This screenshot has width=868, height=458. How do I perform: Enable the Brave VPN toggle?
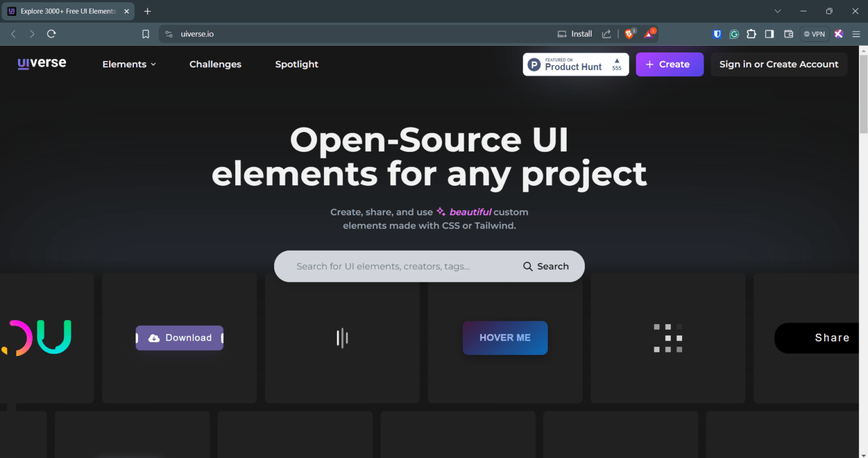tap(814, 33)
